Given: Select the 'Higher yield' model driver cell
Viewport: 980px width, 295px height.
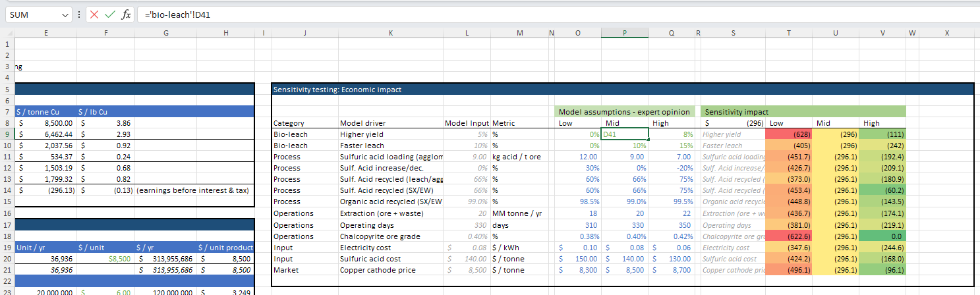Looking at the screenshot, I should [389, 134].
